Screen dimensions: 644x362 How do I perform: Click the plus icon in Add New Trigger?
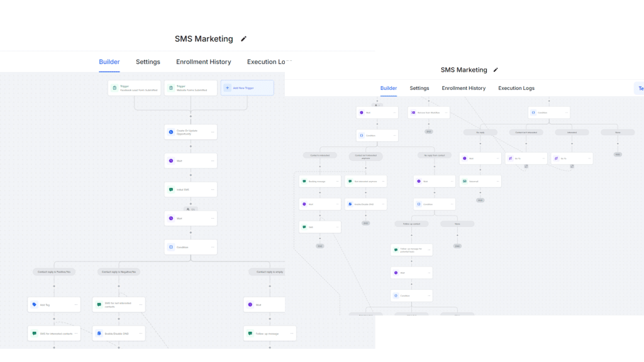[x=228, y=88]
